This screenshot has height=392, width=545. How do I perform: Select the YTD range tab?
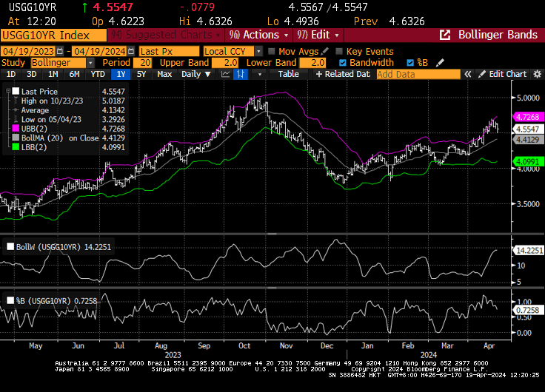(98, 74)
